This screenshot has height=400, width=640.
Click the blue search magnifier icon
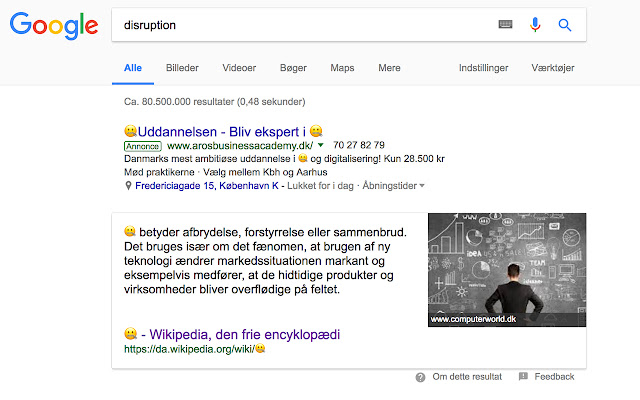click(564, 25)
